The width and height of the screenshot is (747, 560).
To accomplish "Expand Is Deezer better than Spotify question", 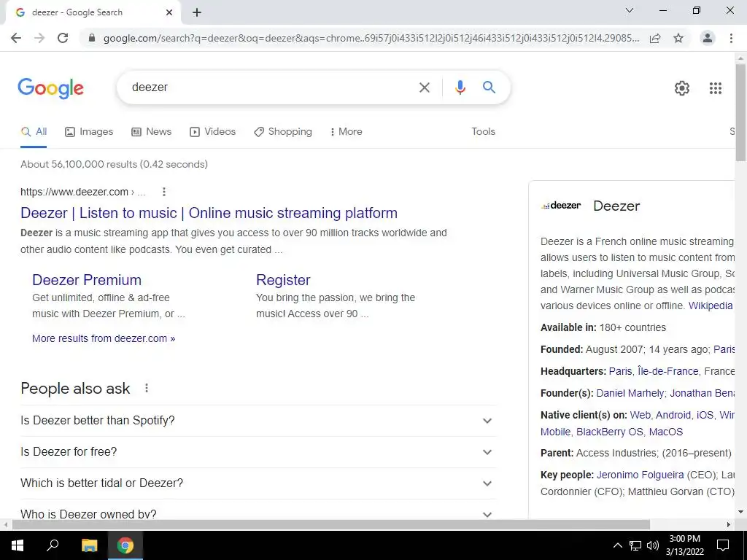I will click(x=258, y=421).
